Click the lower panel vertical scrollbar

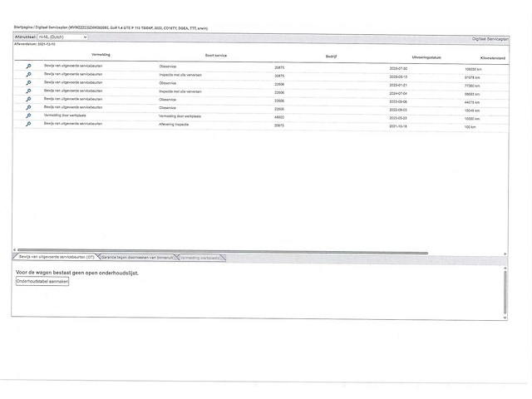pyautogui.click(x=504, y=291)
